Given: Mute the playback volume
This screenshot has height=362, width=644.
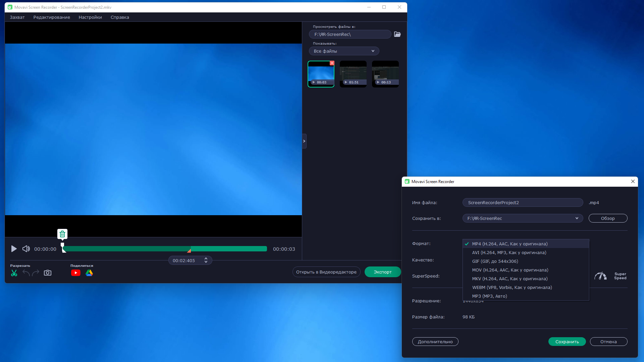Looking at the screenshot, I should click(x=26, y=249).
